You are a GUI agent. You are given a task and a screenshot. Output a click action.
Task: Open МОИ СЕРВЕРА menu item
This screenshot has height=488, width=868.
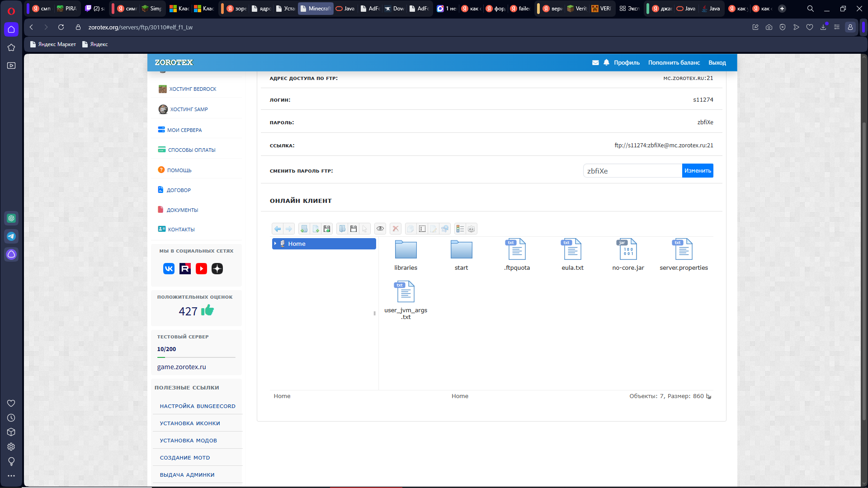coord(184,130)
